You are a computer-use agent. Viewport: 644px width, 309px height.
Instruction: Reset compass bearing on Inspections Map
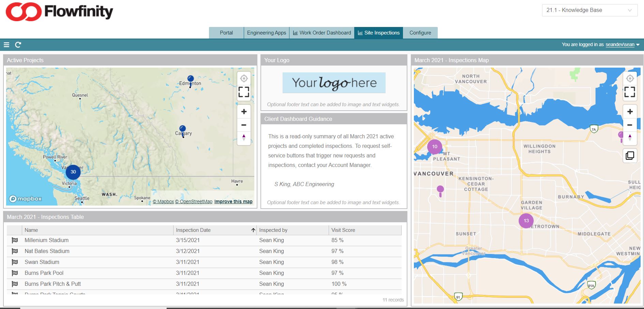point(630,138)
